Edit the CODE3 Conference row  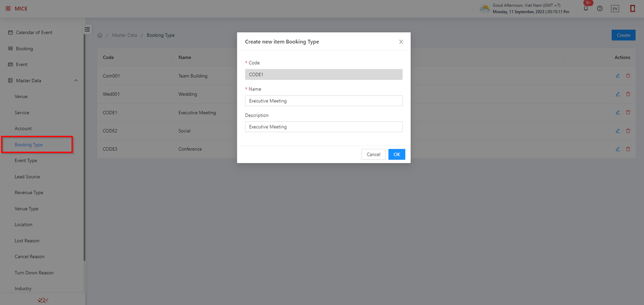(617, 149)
